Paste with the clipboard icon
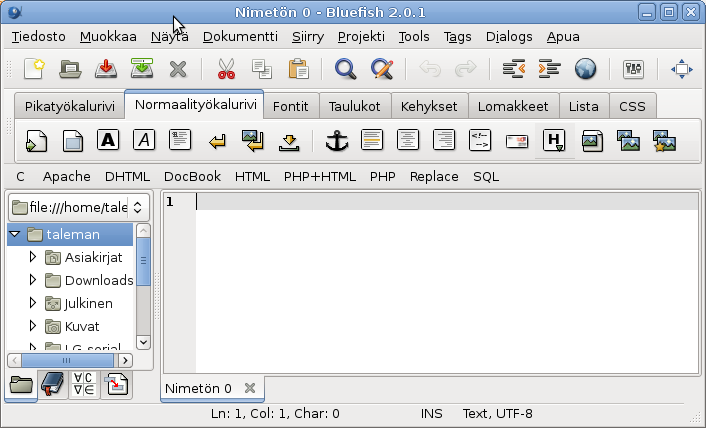The image size is (706, 428). point(298,69)
